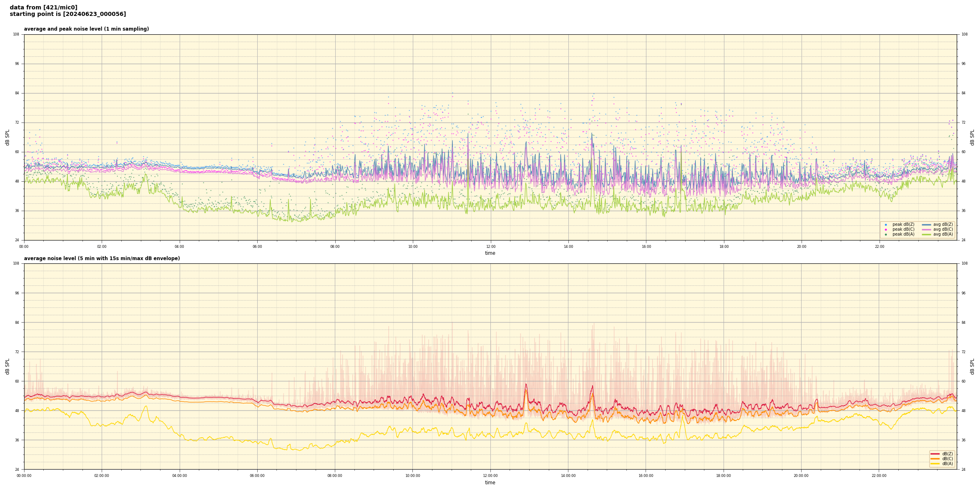Click the starting point timestamp header line
The width and height of the screenshot is (980, 490).
point(68,14)
